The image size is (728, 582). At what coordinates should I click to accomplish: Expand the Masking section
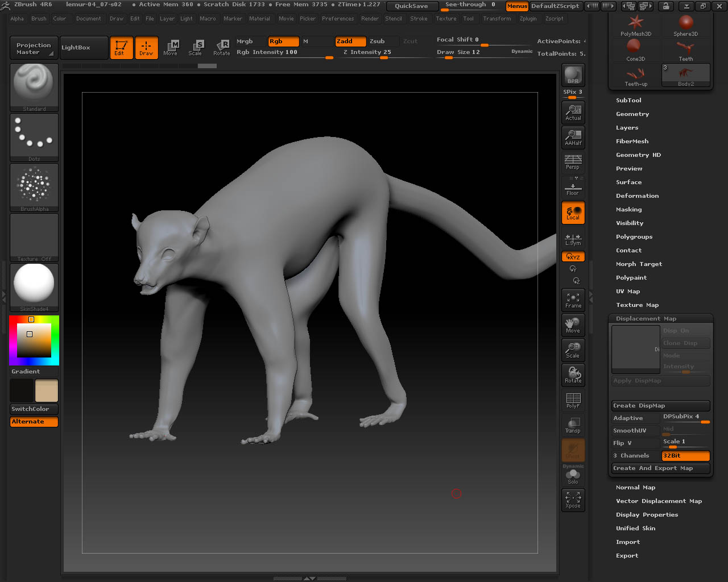[628, 210]
